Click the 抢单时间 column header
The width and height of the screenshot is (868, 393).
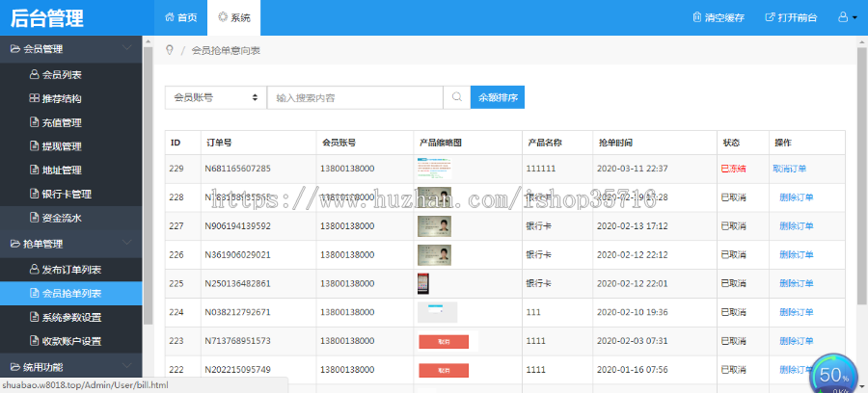[615, 143]
